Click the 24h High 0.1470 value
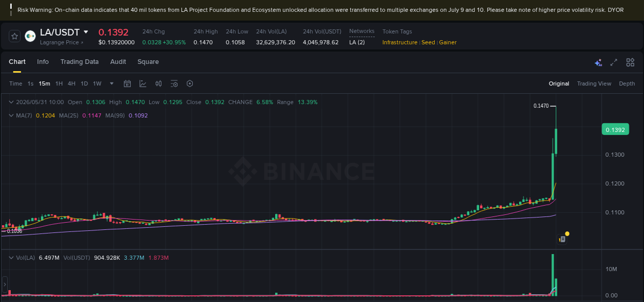The height and width of the screenshot is (302, 644). [203, 42]
